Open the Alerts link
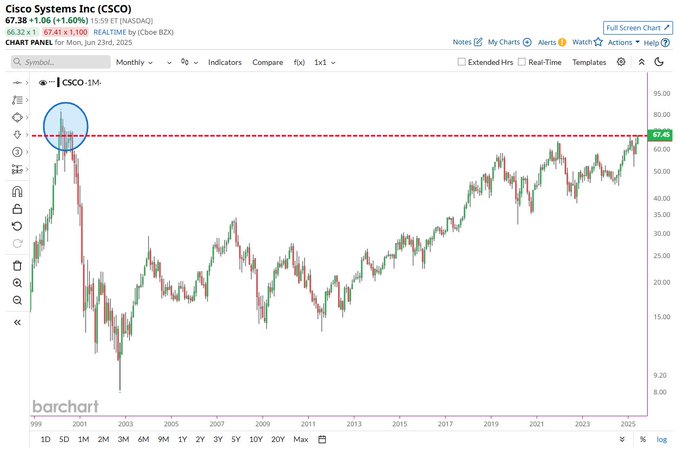Viewport: 679px width, 449px height. point(552,42)
